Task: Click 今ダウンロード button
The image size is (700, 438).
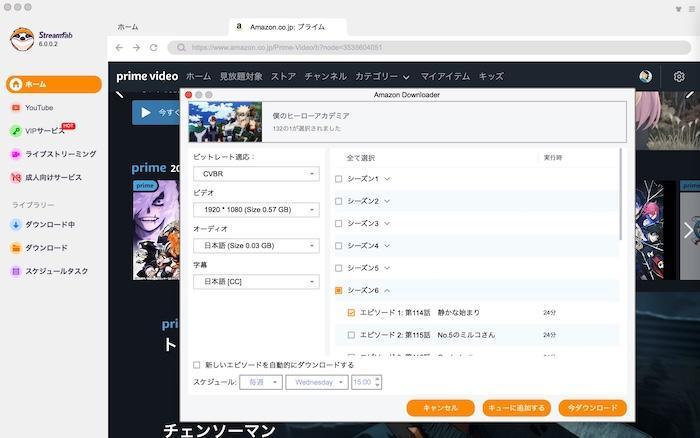Action: [x=592, y=408]
